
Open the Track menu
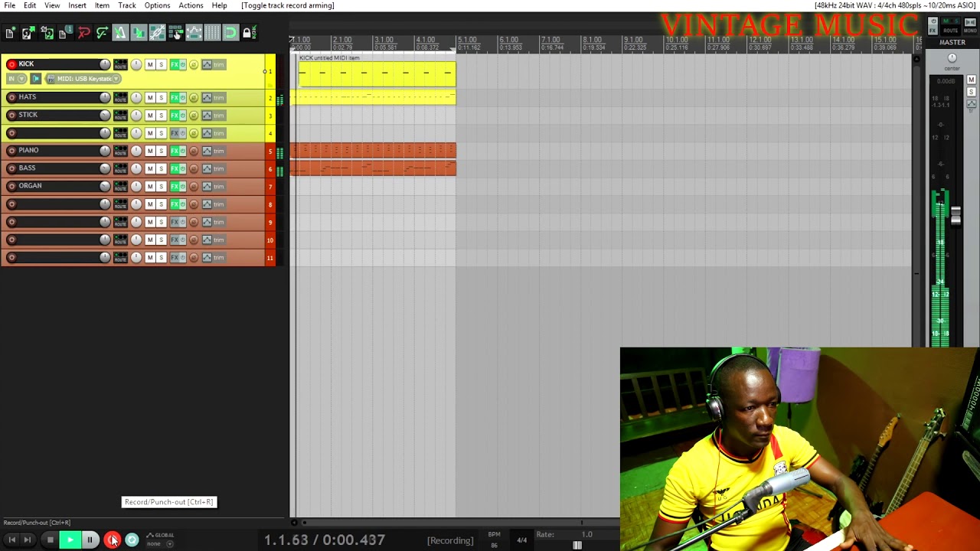point(127,5)
